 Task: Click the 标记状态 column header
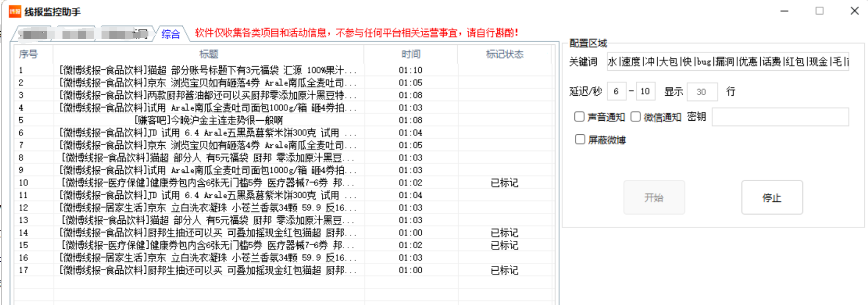(x=504, y=54)
